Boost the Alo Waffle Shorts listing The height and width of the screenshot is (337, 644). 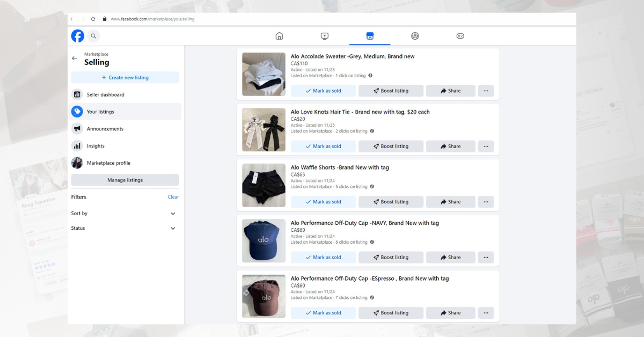pyautogui.click(x=391, y=202)
